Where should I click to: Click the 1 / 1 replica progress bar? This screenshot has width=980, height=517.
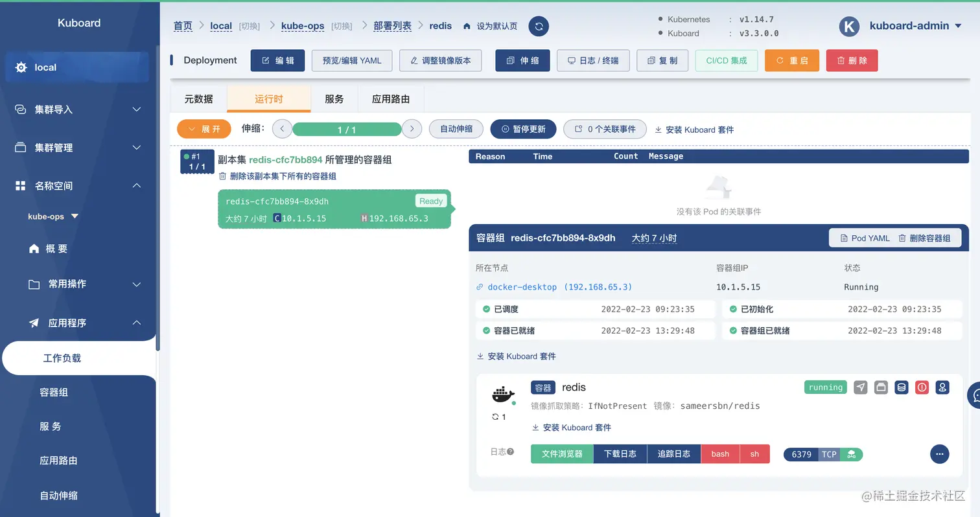[x=347, y=130]
